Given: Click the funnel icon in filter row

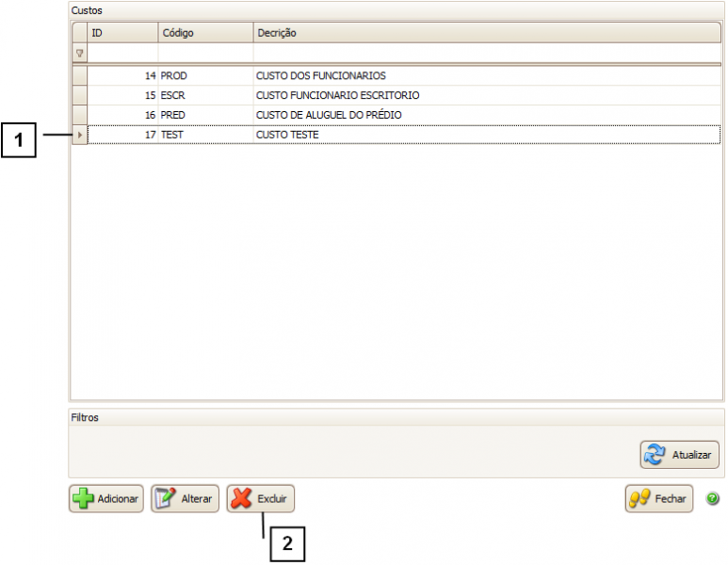Looking at the screenshot, I should 79,54.
